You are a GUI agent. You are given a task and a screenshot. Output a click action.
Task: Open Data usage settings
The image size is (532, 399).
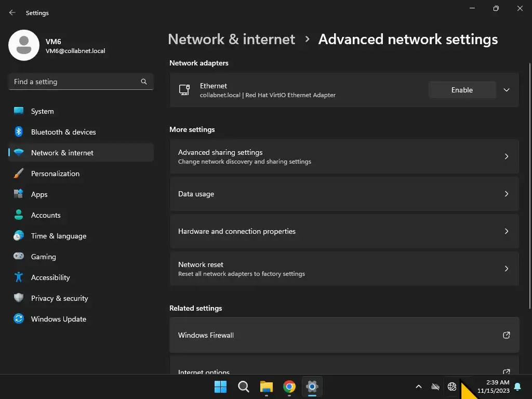(x=344, y=194)
